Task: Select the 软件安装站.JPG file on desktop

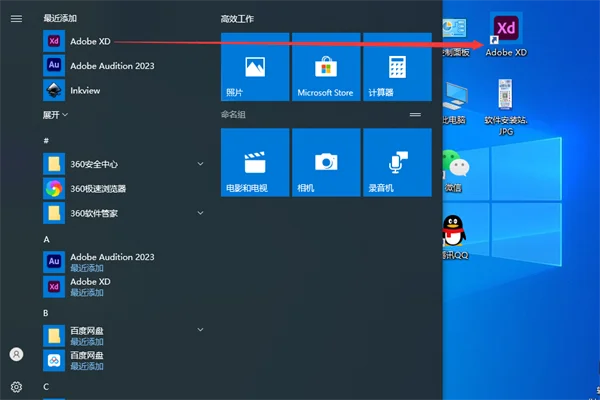Action: [x=506, y=107]
